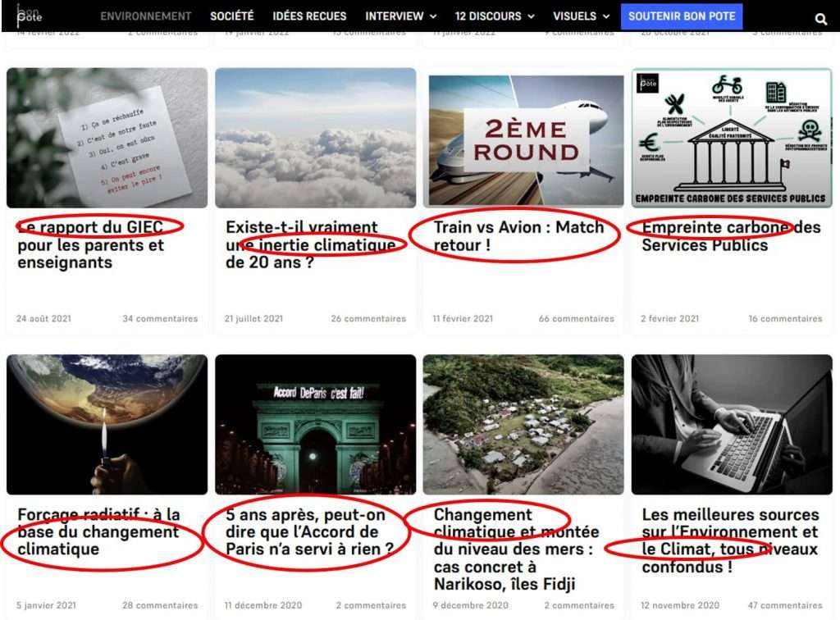Click the date '5 janvier 2021'
The image size is (840, 620).
pyautogui.click(x=46, y=605)
